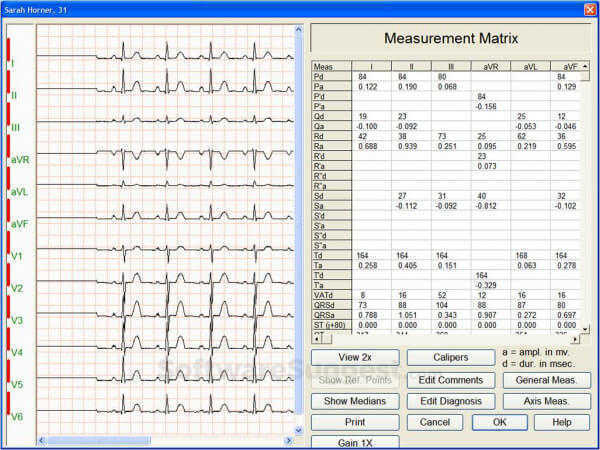Screen dimensions: 600x450
Task: Click cell value 0.190 in Pa row
Action: [408, 87]
